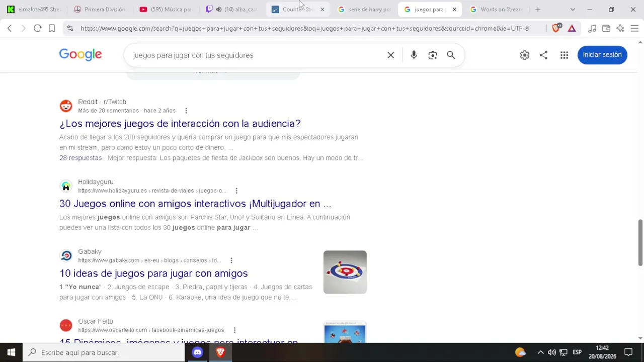Go back using the browser back arrow

(x=10, y=29)
